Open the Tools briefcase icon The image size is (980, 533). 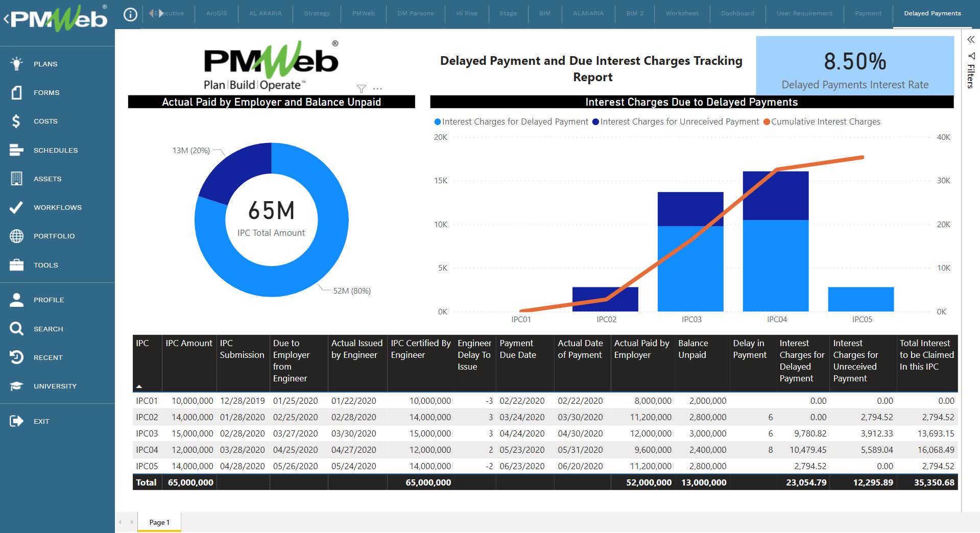pyautogui.click(x=16, y=264)
